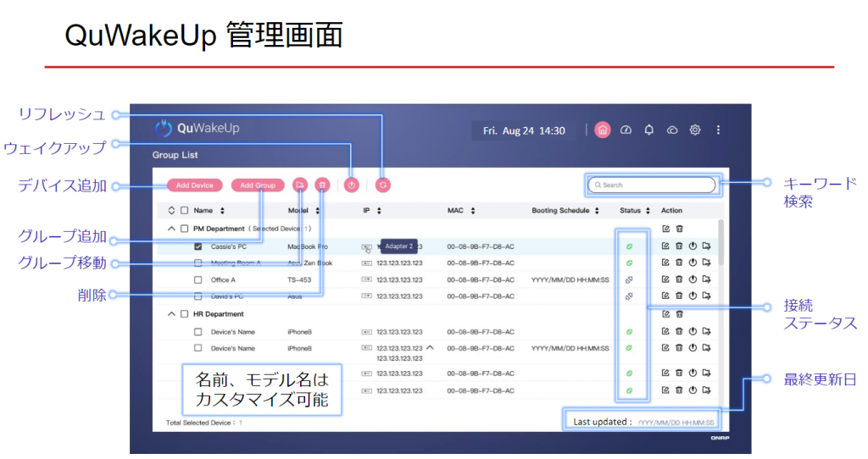Edit the Cassie's PC device entry
The width and height of the screenshot is (868, 459).
tap(665, 246)
